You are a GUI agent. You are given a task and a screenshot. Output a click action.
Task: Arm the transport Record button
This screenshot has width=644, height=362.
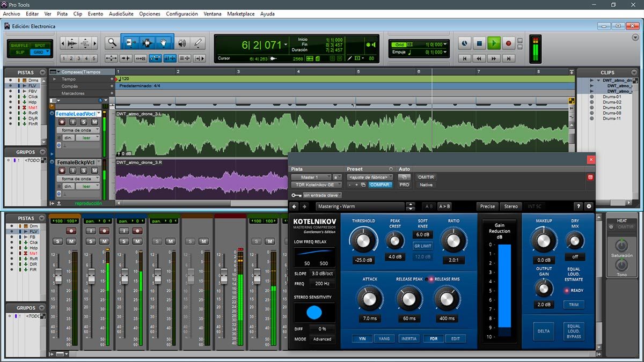[x=509, y=43]
